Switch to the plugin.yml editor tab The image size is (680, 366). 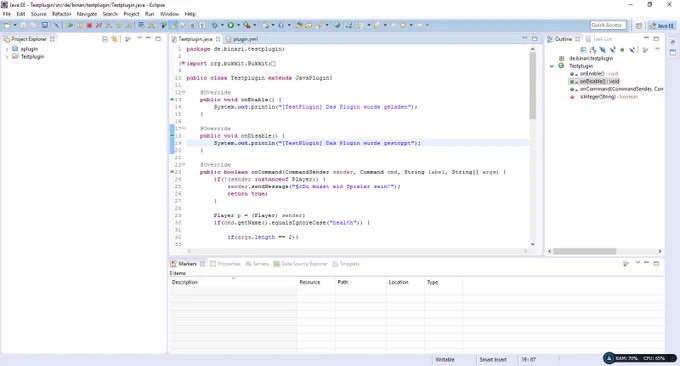pyautogui.click(x=242, y=39)
